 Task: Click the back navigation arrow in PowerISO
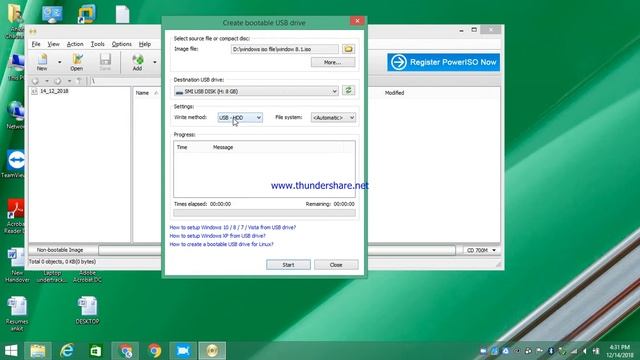click(36, 81)
